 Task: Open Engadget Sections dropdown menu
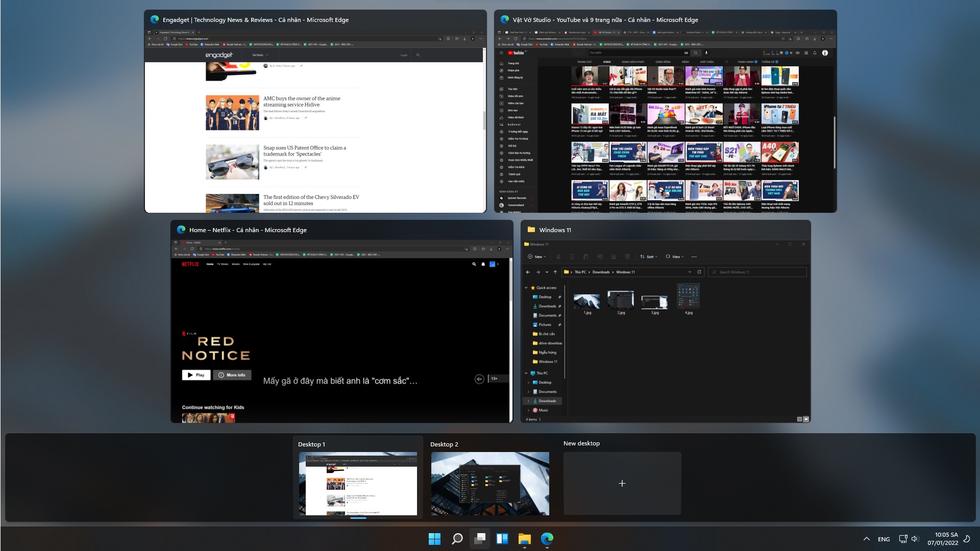(260, 55)
